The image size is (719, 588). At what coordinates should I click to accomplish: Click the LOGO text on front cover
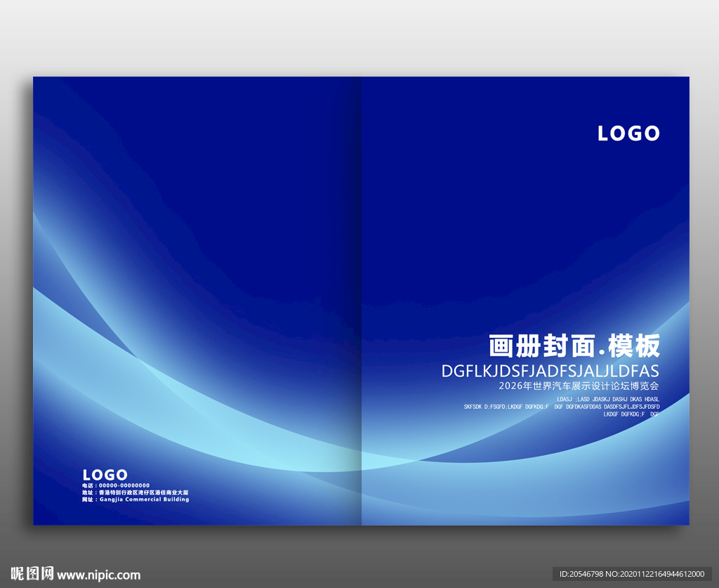click(628, 133)
